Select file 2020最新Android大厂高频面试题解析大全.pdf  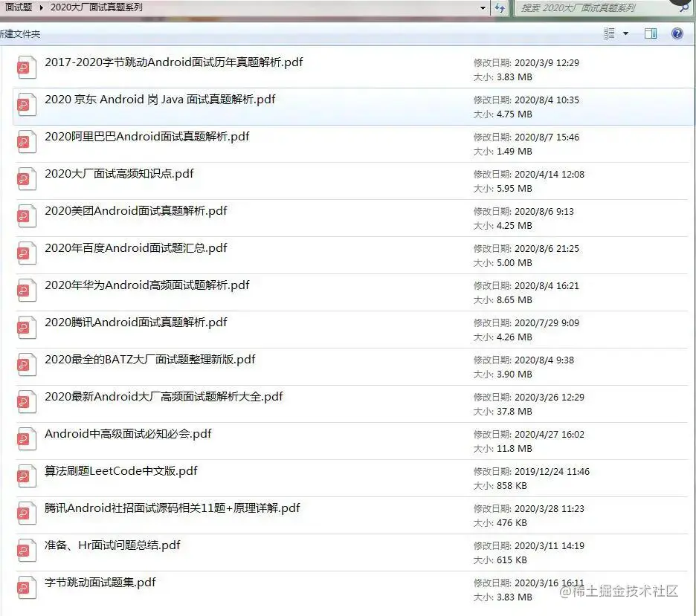(164, 398)
